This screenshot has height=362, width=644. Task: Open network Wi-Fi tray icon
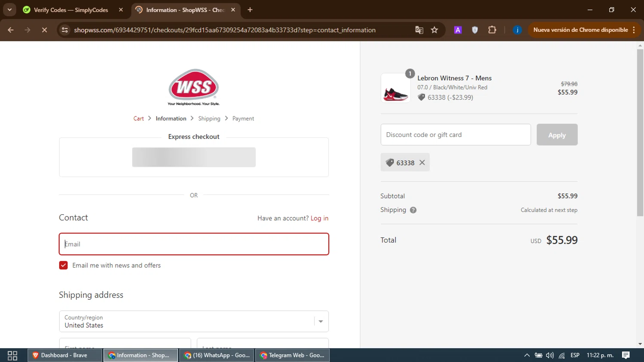[x=562, y=356]
